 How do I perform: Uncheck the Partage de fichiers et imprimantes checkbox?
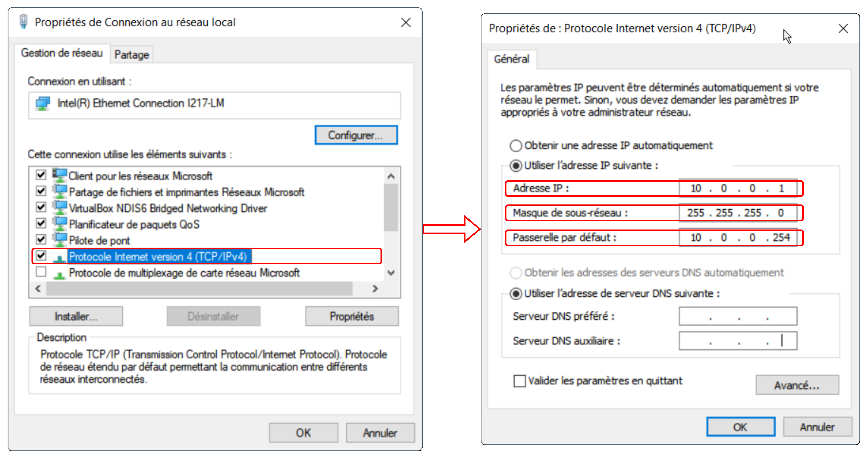click(41, 191)
